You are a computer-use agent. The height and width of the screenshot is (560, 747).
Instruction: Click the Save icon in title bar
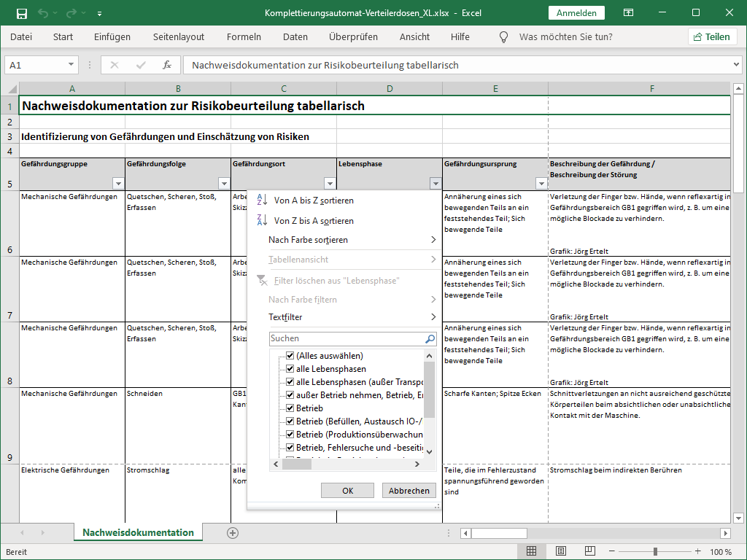22,13
